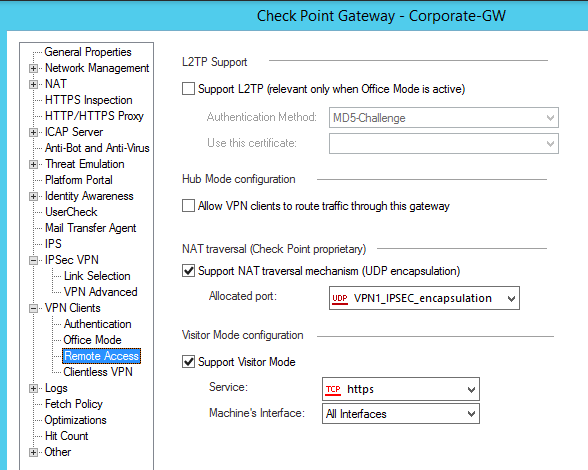Expand the Network Management tree node
This screenshot has width=588, height=470.
point(33,68)
